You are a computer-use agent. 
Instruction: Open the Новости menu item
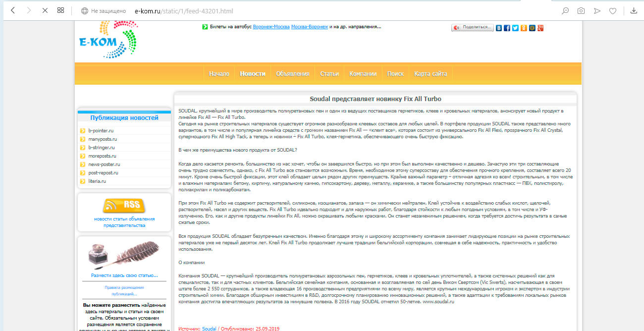[x=253, y=74]
